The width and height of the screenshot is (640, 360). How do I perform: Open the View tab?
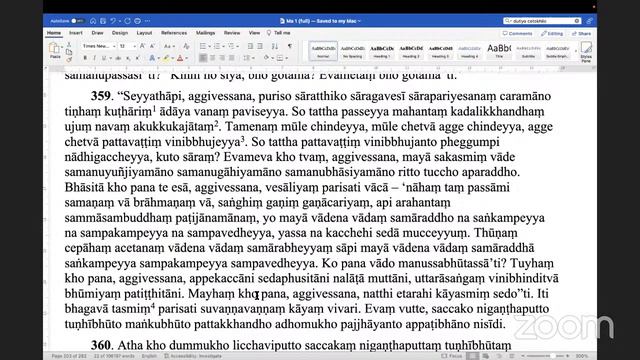point(254,33)
